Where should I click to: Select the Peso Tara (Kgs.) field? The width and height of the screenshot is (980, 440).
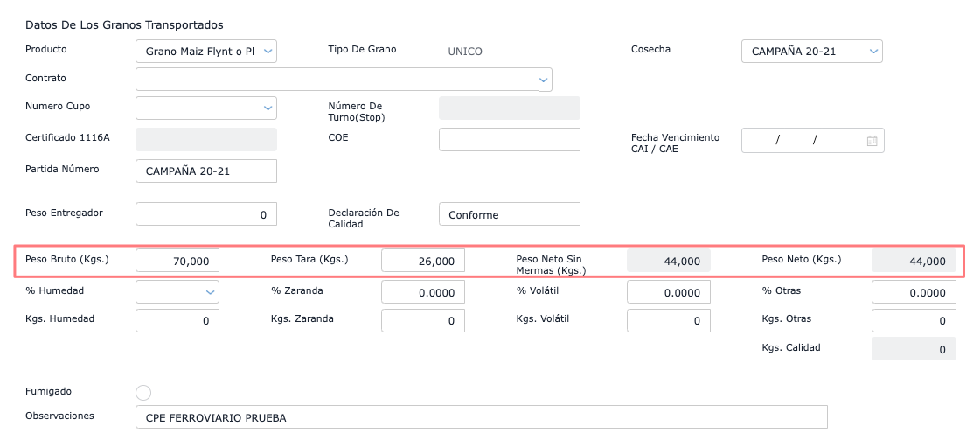[423, 261]
